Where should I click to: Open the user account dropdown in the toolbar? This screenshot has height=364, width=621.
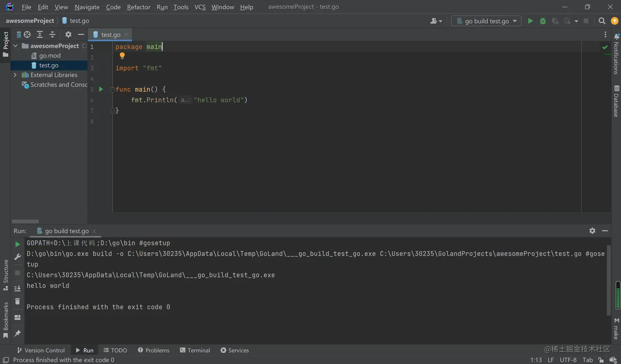(436, 21)
